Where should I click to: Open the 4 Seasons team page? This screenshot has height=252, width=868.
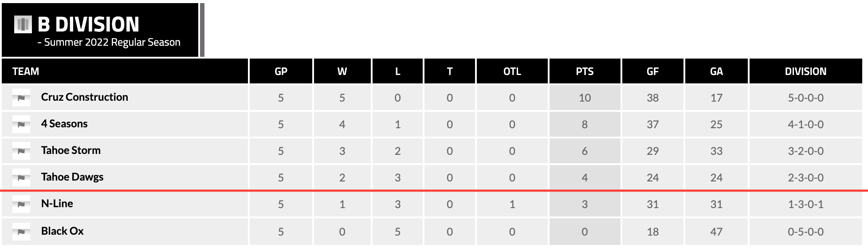click(64, 124)
